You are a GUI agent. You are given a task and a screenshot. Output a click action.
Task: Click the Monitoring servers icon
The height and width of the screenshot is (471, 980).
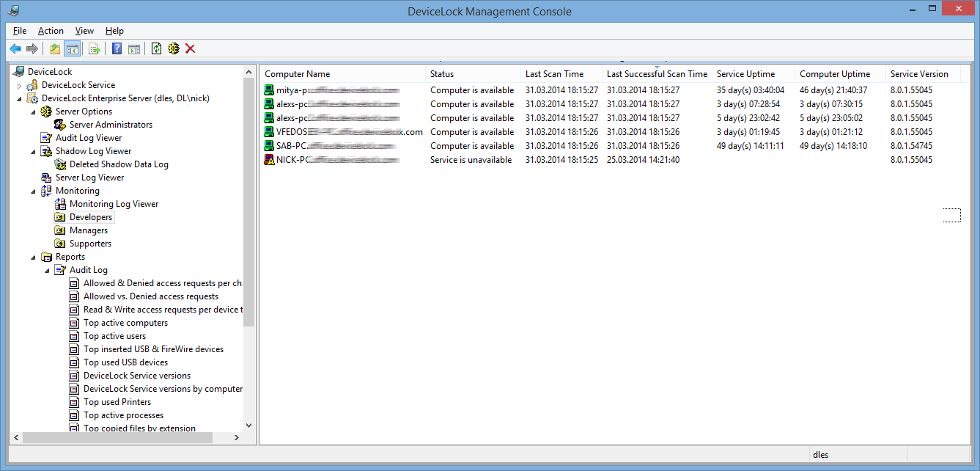coord(46,191)
